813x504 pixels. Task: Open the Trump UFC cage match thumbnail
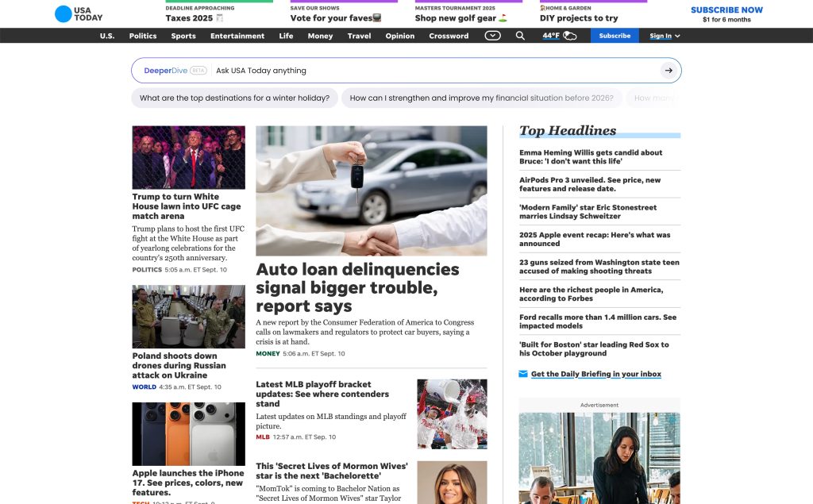[188, 157]
